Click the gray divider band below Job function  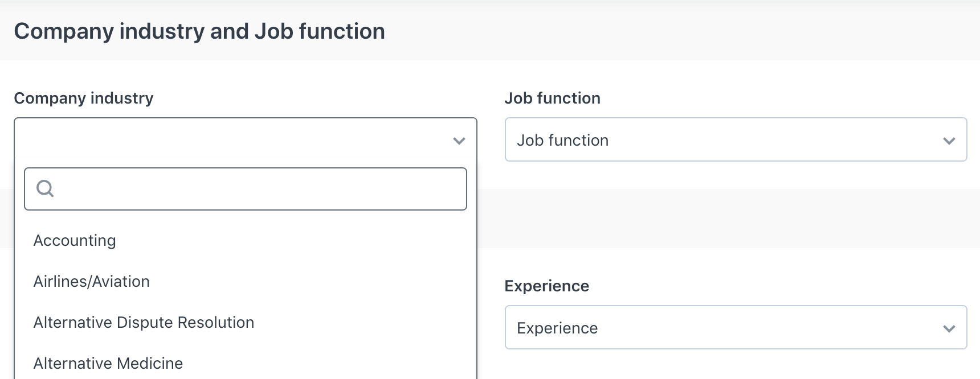tap(728, 219)
